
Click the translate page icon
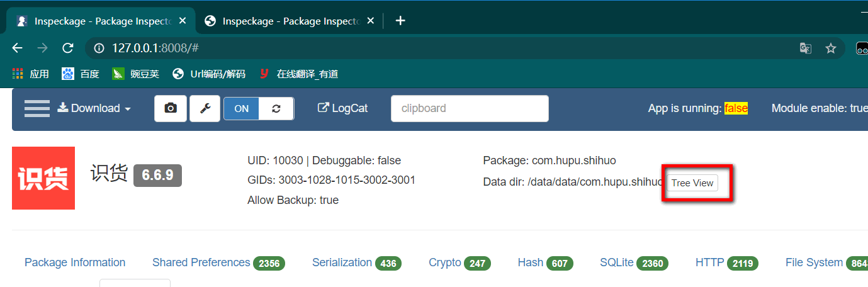click(805, 48)
